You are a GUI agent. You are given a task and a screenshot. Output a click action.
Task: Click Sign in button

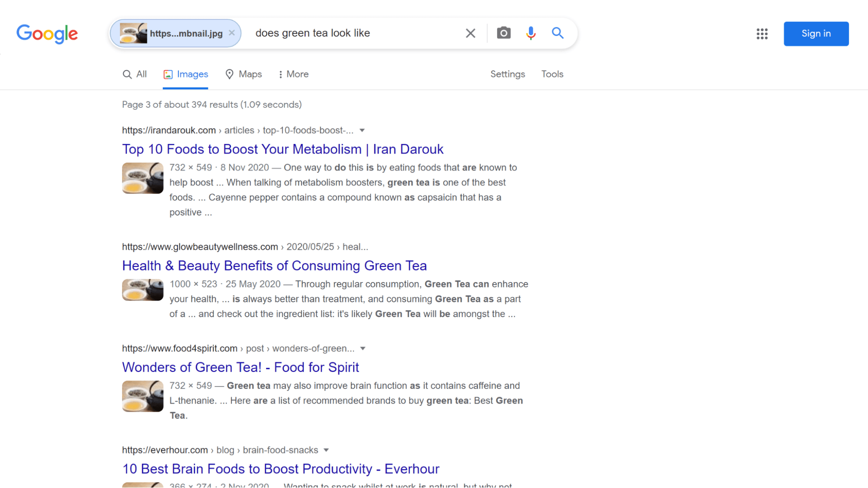point(816,33)
